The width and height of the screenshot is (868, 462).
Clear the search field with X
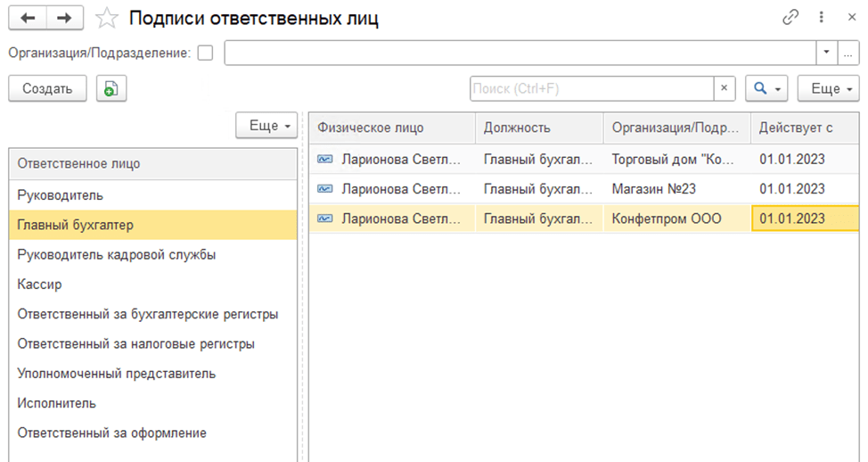tap(725, 88)
